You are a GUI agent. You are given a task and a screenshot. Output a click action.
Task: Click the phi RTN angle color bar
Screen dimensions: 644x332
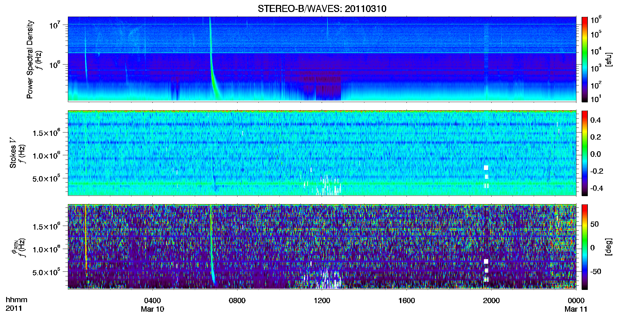(x=584, y=247)
